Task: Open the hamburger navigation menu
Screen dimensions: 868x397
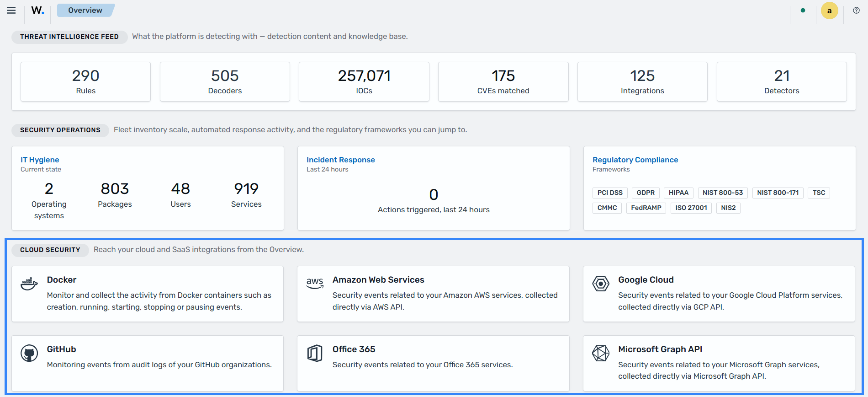Action: [11, 11]
